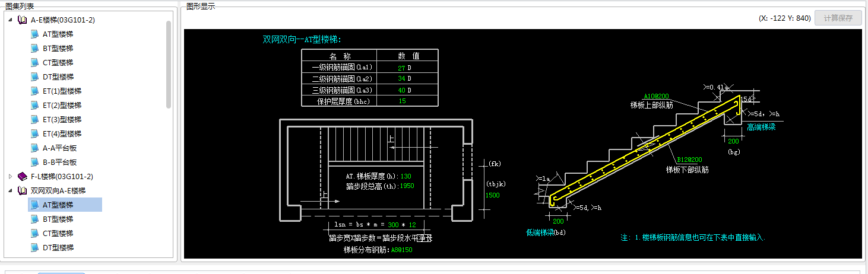
Task: Click the closed purple book icon of F-L楼梯
Action: point(23,176)
